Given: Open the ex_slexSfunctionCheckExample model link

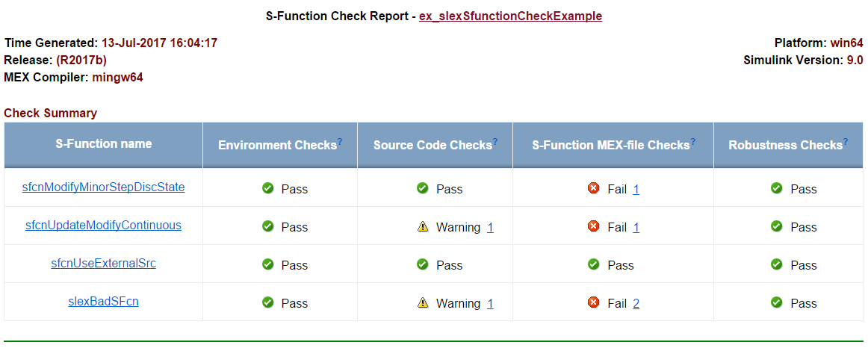Looking at the screenshot, I should [x=510, y=16].
